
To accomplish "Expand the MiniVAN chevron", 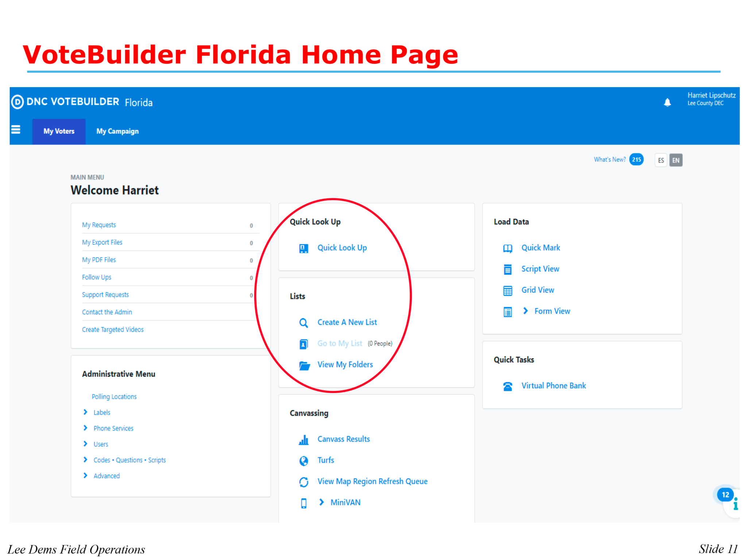I will pos(321,502).
